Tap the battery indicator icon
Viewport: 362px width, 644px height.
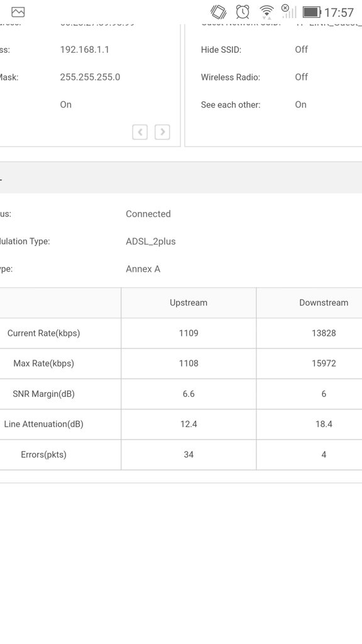(x=312, y=12)
